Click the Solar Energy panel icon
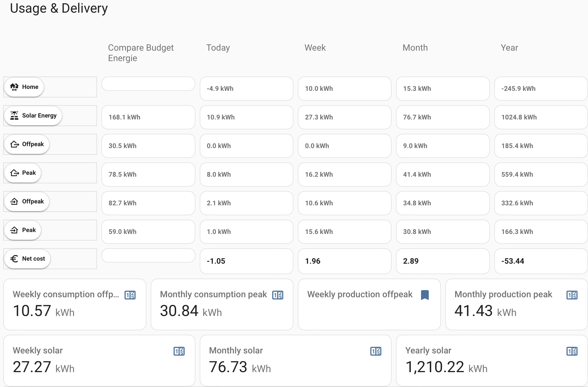Viewport: 588px width, 387px height. pos(14,116)
